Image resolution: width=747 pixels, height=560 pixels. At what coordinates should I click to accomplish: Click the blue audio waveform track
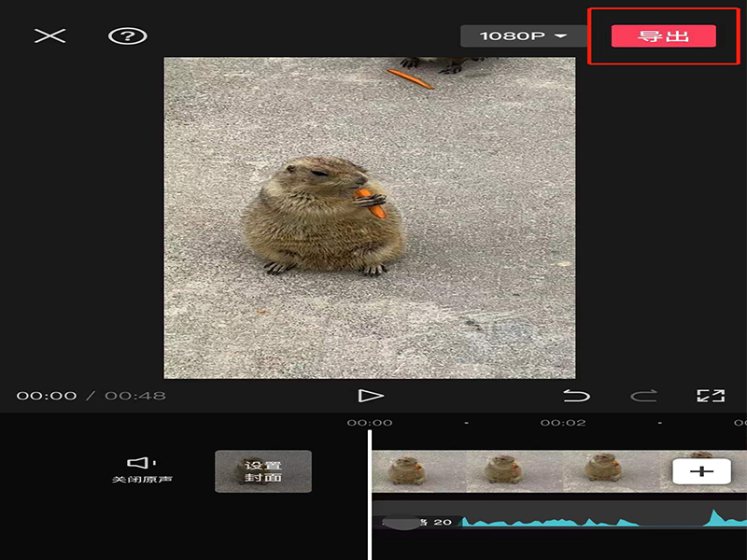tap(579, 519)
